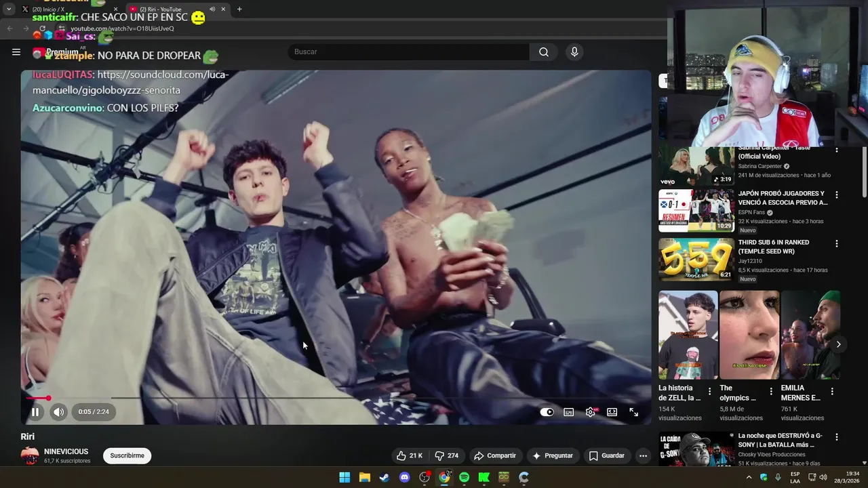
Task: Open options for JAPÓN PROBÓ JUGADORES video
Action: [x=836, y=195]
